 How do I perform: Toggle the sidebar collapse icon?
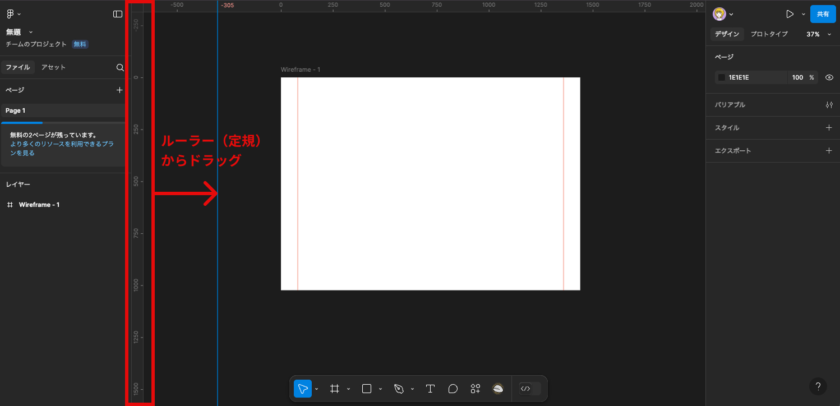pos(118,14)
